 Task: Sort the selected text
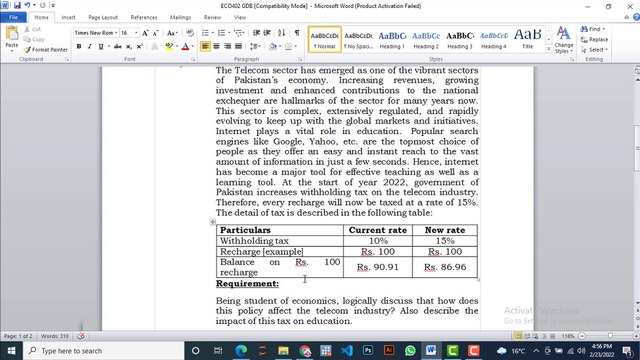[x=282, y=33]
